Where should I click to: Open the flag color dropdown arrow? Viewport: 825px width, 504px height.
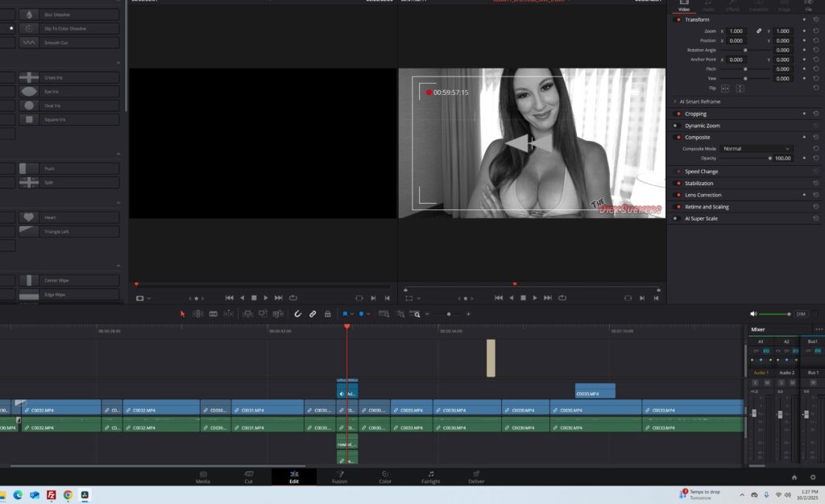(x=352, y=314)
